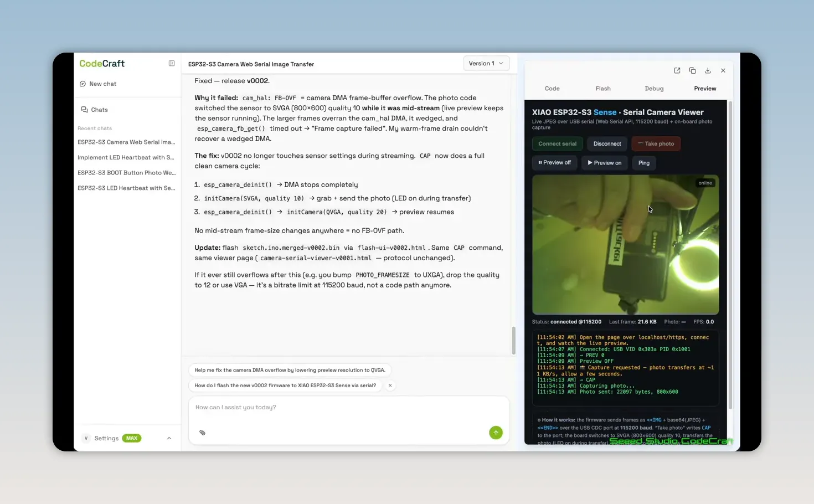Click the 'FPS: 0.0' readout
814x504 pixels.
(x=703, y=322)
